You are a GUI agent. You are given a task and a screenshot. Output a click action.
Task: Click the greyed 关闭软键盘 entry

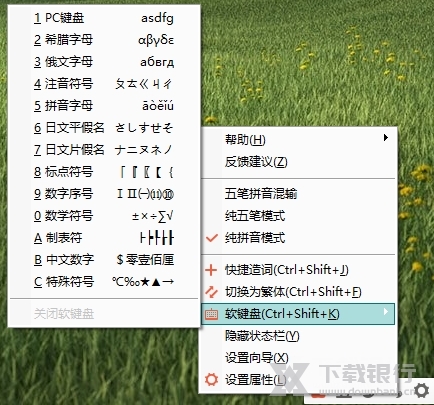point(104,314)
